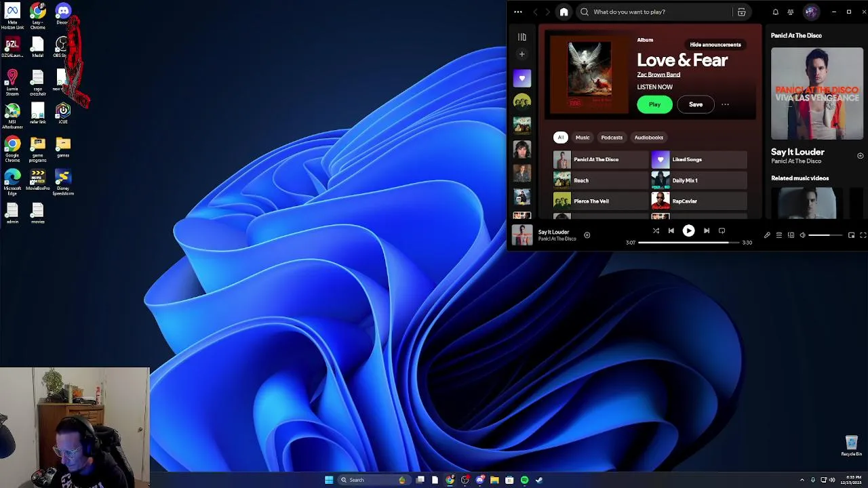
Task: Show hidden system tray icons
Action: click(x=802, y=480)
